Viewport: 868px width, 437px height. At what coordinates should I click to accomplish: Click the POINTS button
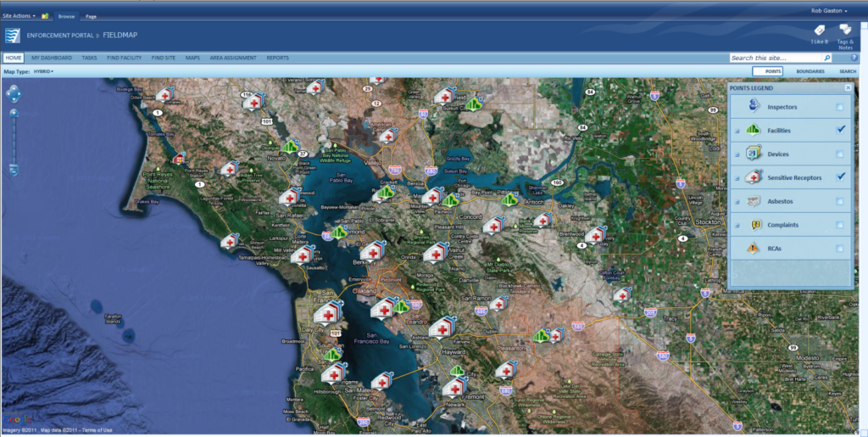click(x=767, y=71)
